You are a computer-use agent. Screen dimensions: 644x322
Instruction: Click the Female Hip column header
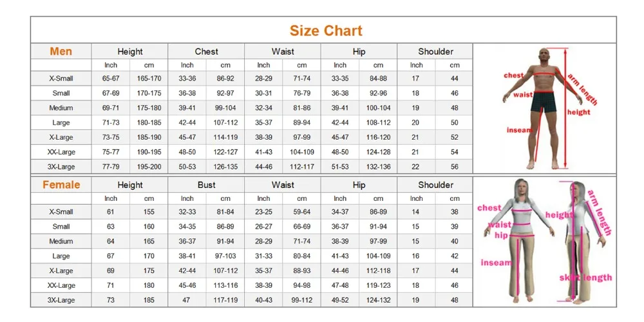[359, 185]
